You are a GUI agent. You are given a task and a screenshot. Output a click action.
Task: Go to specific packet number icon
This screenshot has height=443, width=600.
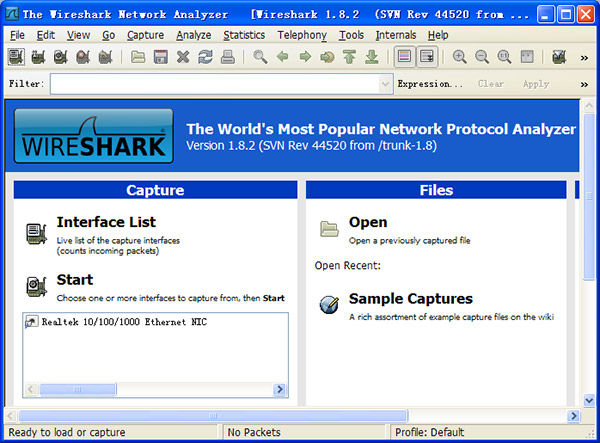coord(327,57)
